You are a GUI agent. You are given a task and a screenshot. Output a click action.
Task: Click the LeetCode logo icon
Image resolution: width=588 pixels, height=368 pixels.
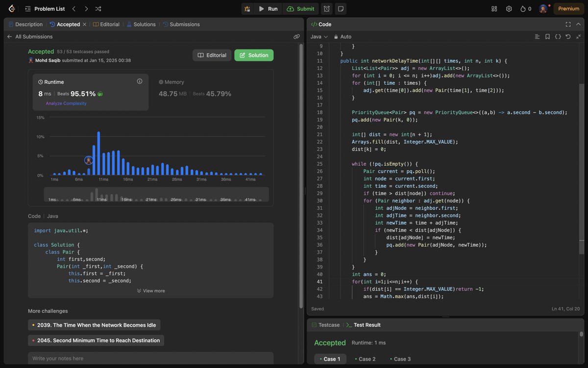11,8
